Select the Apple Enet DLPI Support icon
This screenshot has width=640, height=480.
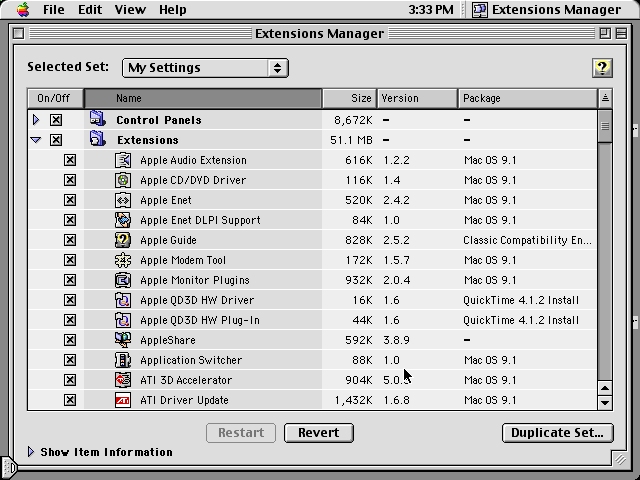(x=123, y=220)
